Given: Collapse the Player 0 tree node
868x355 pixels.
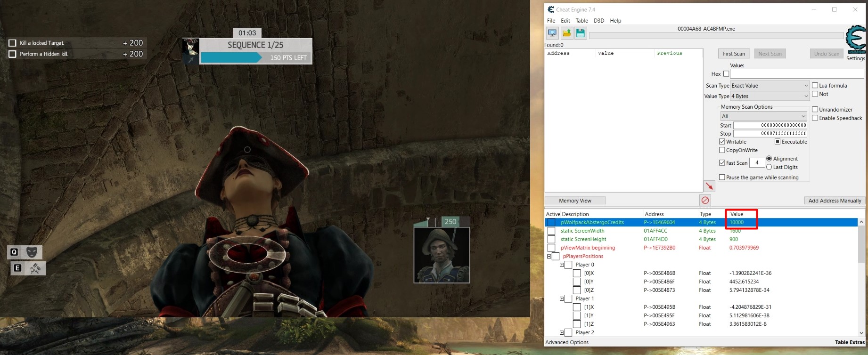Looking at the screenshot, I should point(562,265).
